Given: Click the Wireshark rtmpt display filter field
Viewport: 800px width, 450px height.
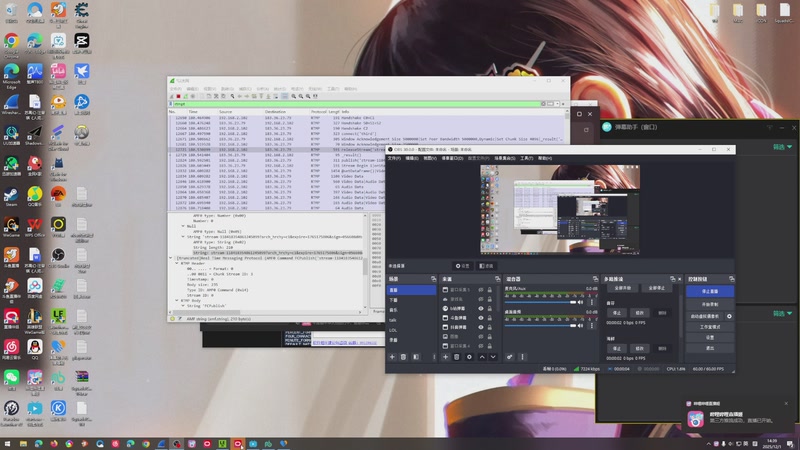Looking at the screenshot, I should (x=357, y=104).
